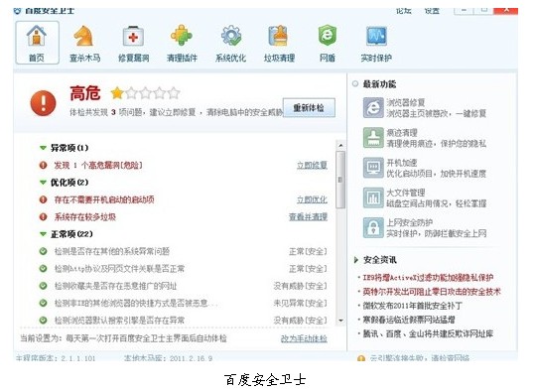The width and height of the screenshot is (534, 392).
Task: Click the 查看并清理 link
Action: [x=309, y=217]
